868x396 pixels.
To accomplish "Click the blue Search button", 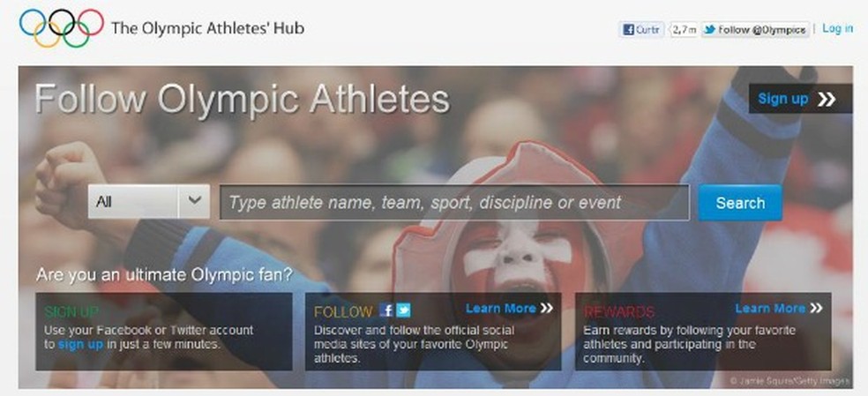I will (740, 203).
